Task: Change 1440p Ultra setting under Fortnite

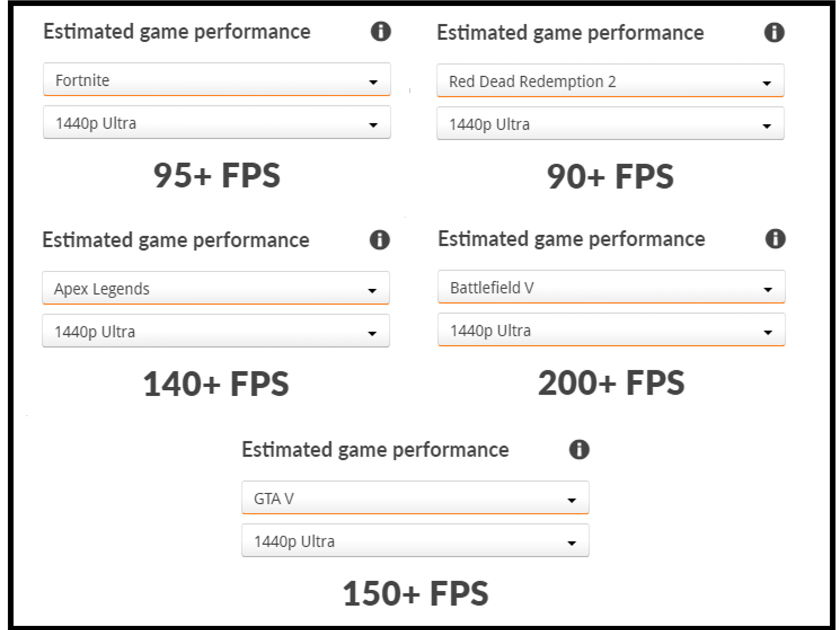Action: [217, 122]
